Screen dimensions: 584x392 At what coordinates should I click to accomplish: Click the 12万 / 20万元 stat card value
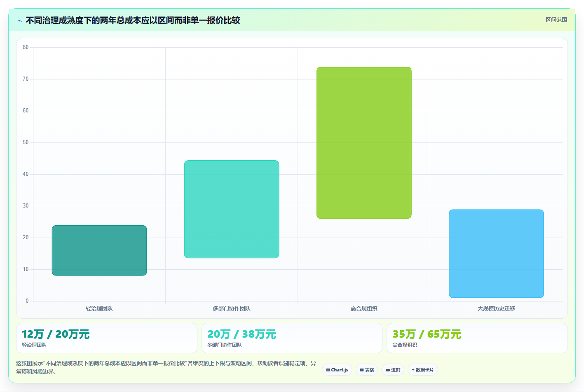tap(56, 334)
